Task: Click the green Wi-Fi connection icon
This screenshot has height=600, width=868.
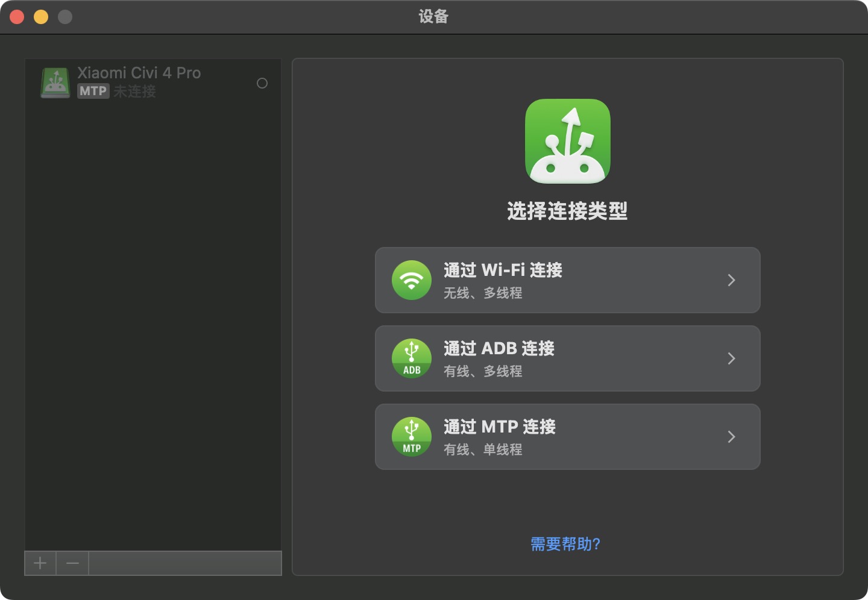Action: (x=412, y=280)
